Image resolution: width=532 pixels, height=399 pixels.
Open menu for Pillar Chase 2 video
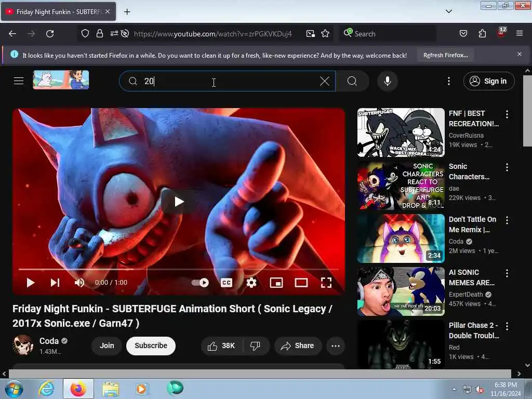point(507,326)
